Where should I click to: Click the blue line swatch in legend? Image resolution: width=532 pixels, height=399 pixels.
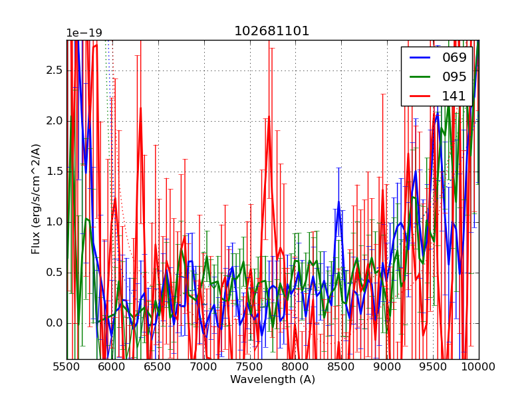419,58
